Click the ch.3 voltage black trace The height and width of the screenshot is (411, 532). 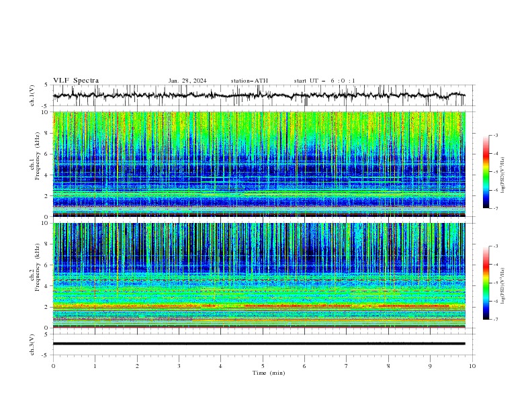click(259, 344)
